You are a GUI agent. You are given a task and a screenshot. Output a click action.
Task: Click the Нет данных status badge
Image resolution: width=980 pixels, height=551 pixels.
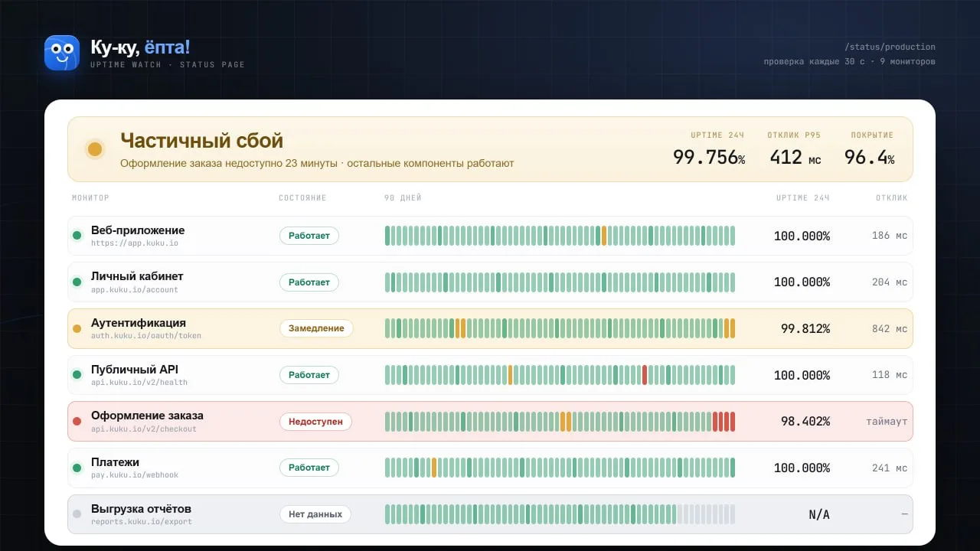315,514
